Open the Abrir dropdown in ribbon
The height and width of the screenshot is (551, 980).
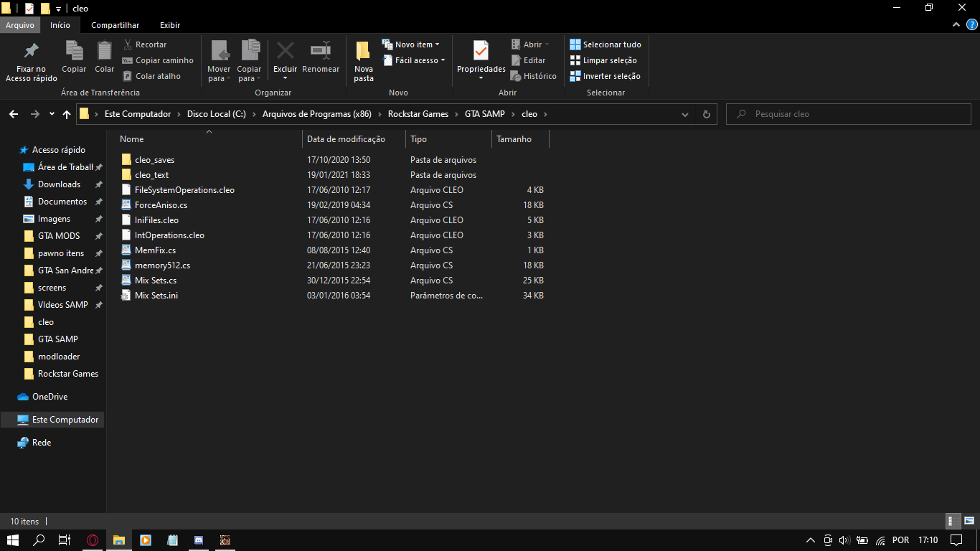click(x=530, y=44)
